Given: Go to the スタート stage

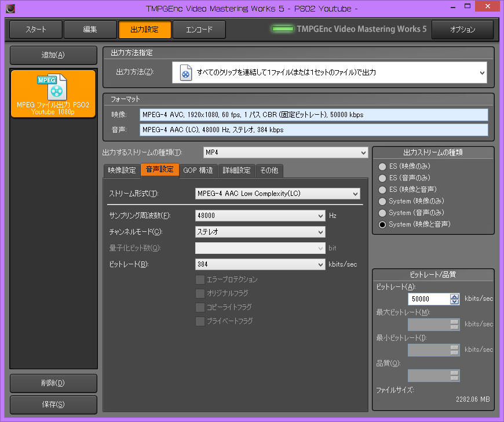Looking at the screenshot, I should (x=36, y=30).
